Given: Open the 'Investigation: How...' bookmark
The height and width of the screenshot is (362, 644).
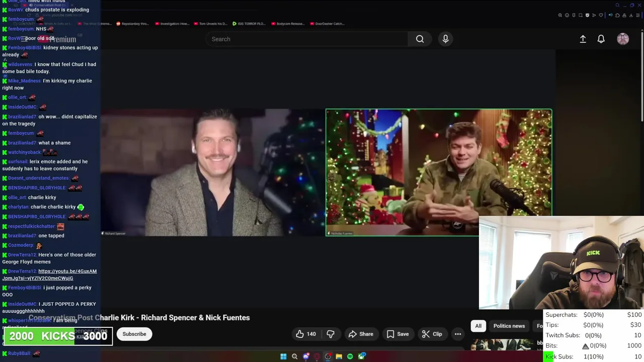Looking at the screenshot, I should (x=172, y=24).
